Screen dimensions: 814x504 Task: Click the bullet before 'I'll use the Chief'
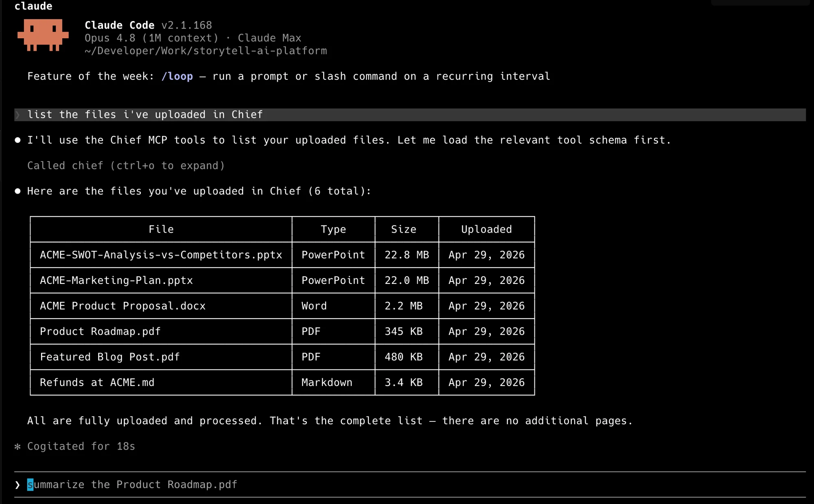(x=18, y=140)
